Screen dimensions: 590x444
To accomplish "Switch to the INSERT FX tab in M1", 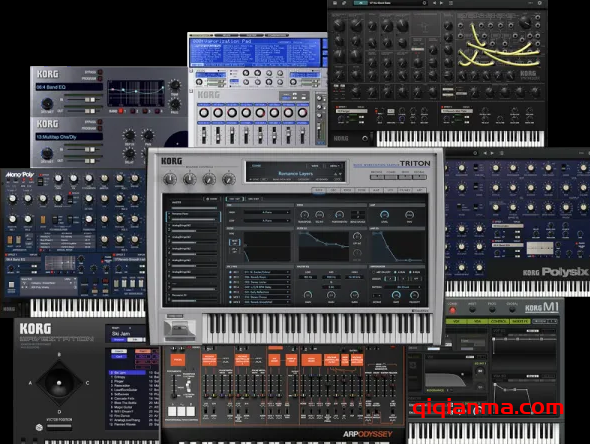I will [x=520, y=321].
